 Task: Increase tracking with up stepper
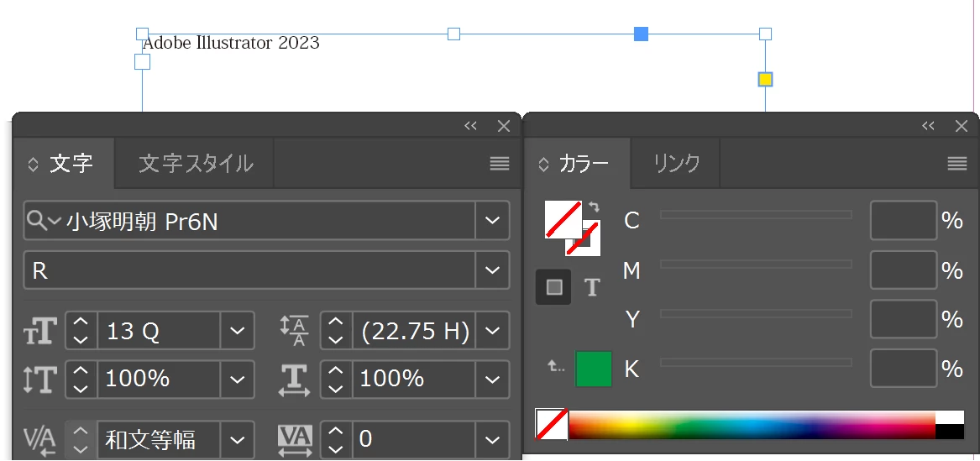(336, 432)
